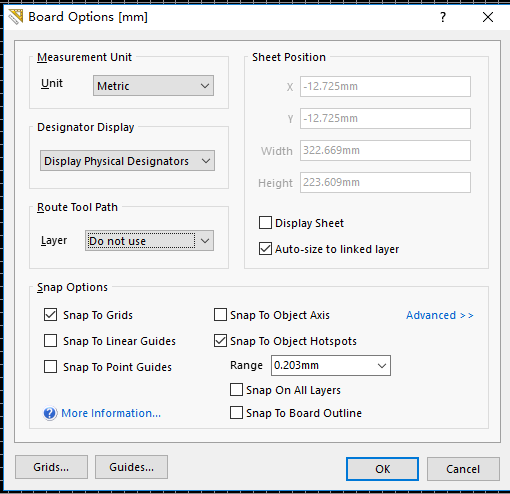Screen dimensions: 510x494
Task: Confirm with the OK button
Action: 382,469
